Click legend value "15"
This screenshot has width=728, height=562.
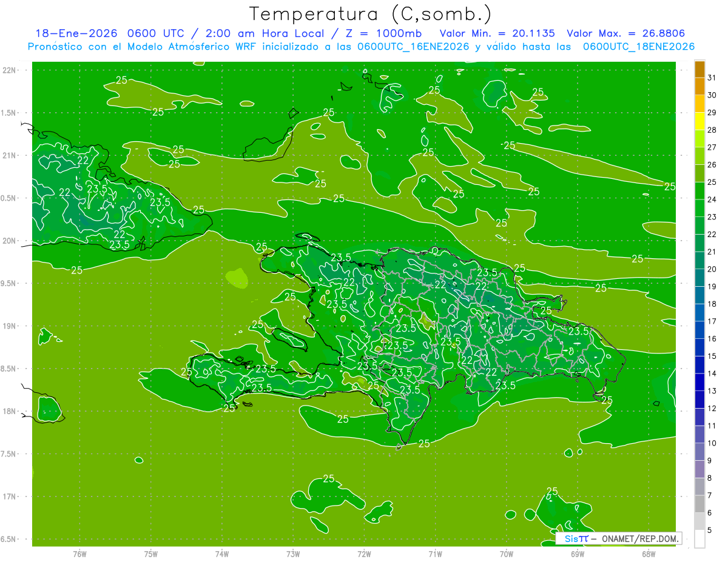point(712,356)
